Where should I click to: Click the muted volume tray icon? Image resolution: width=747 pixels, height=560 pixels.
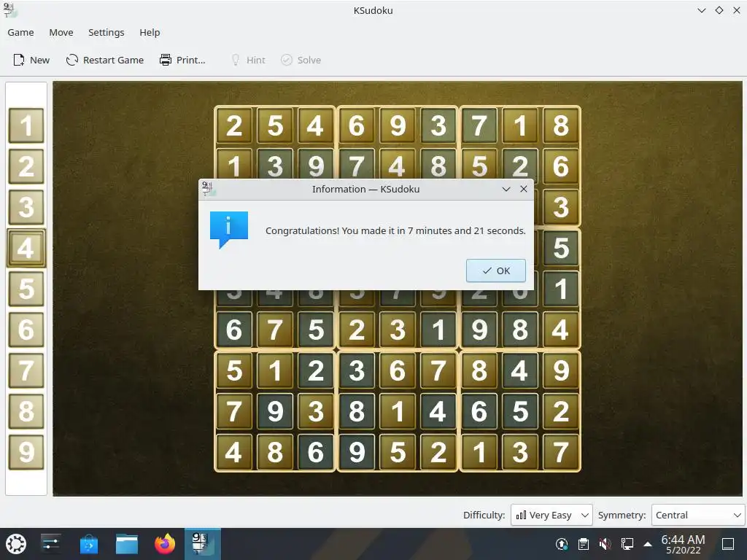tap(605, 544)
